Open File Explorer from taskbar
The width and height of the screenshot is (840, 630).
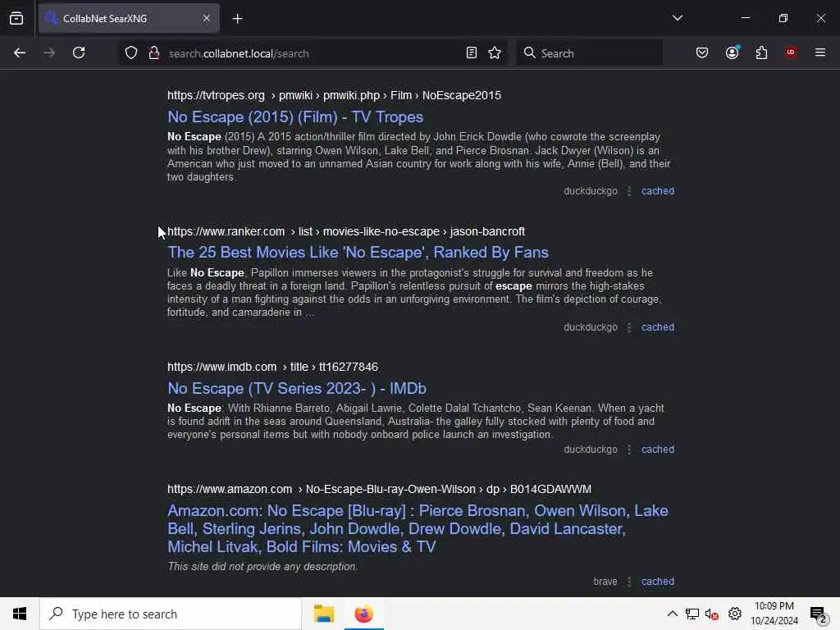point(323,614)
